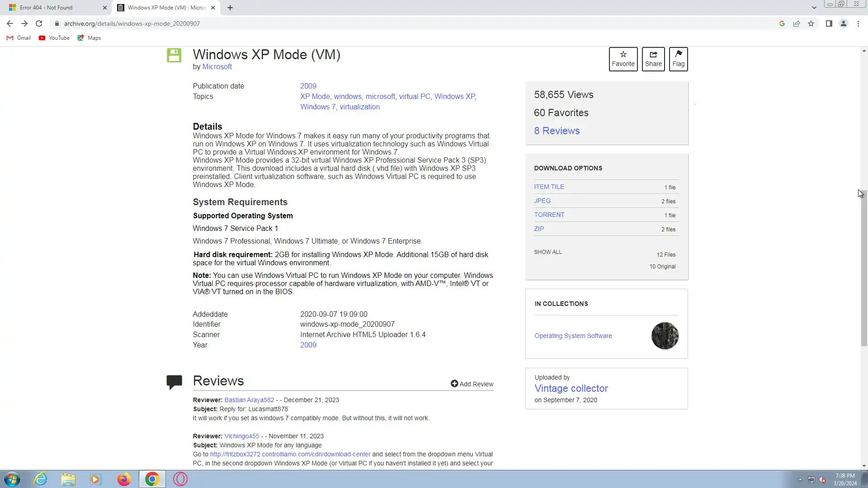This screenshot has width=868, height=488.
Task: Click the Add Review plus icon
Action: point(454,384)
